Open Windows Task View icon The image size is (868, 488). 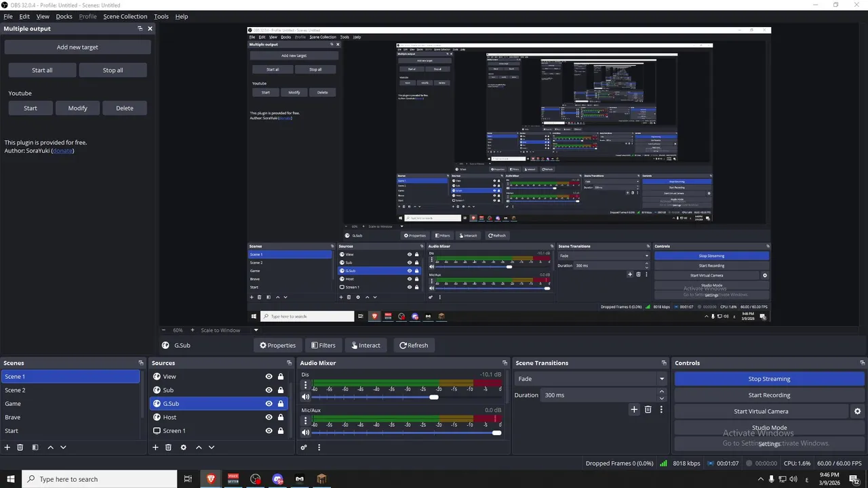188,479
